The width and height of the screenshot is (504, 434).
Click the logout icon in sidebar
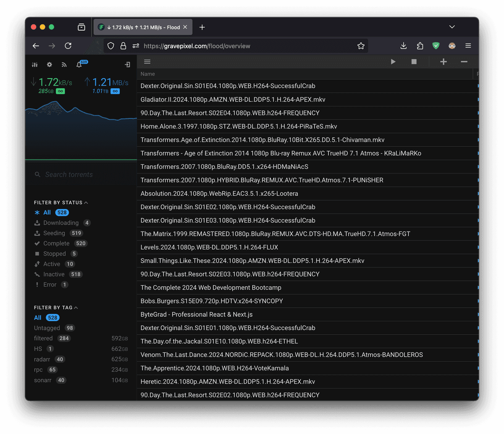click(x=127, y=65)
